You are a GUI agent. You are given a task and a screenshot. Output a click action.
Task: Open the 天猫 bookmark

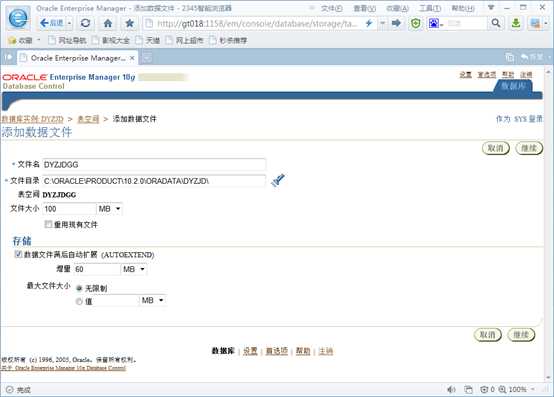[x=148, y=41]
